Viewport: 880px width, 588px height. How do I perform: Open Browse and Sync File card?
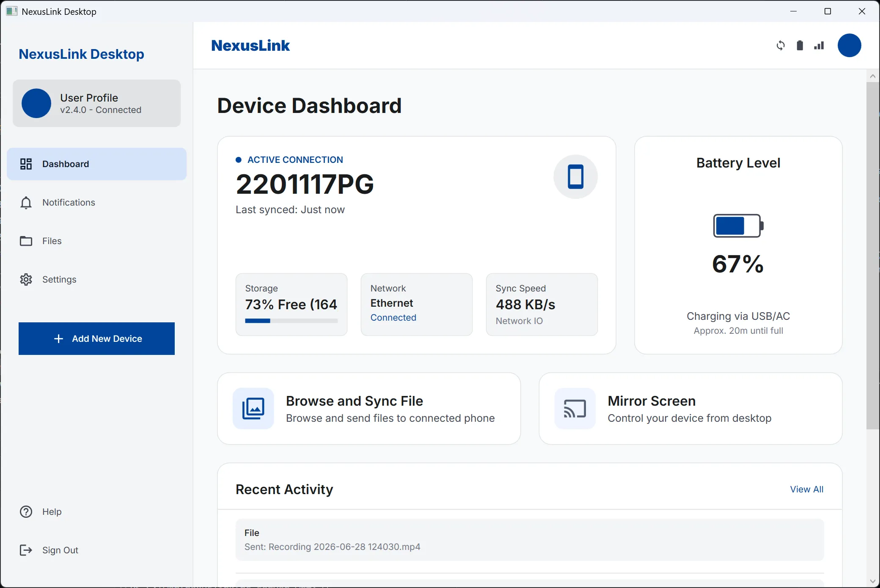tap(369, 409)
